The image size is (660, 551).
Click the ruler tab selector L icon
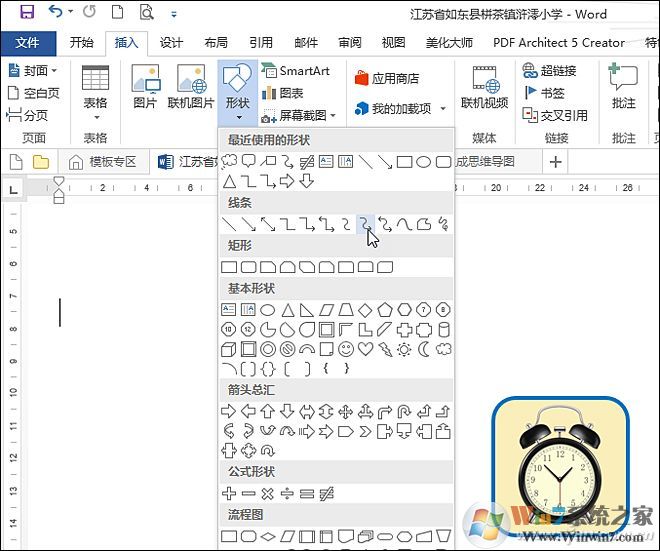13,190
